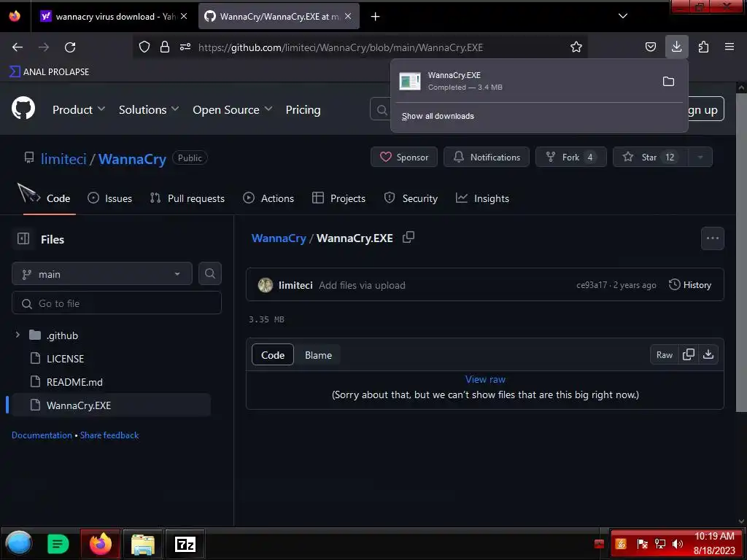
Task: Open the Share feedback link
Action: (109, 435)
